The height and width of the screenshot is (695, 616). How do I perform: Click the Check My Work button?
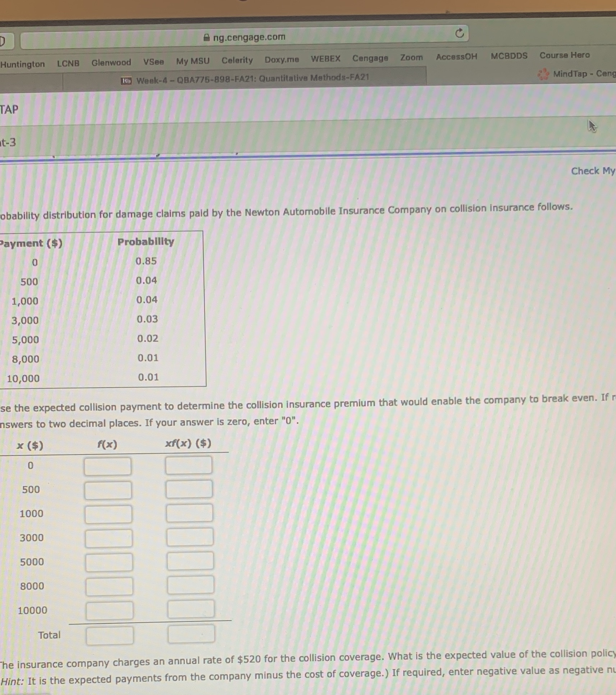pyautogui.click(x=593, y=171)
